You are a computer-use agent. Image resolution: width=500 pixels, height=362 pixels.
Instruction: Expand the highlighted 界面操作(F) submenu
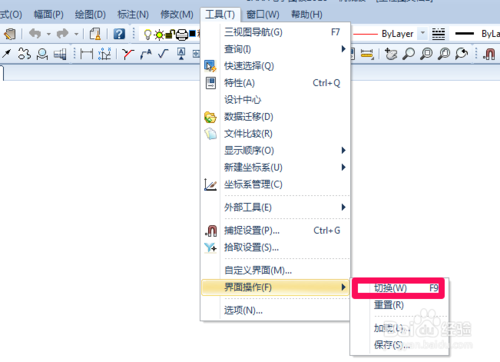coord(275,287)
